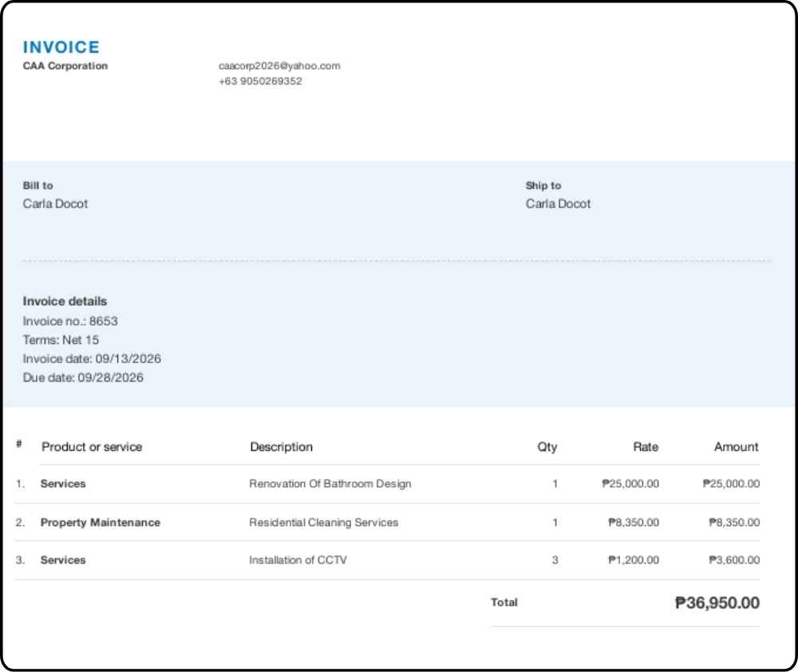Select the CAA Corporation company name
Viewport: 798px width, 672px height.
click(x=65, y=66)
